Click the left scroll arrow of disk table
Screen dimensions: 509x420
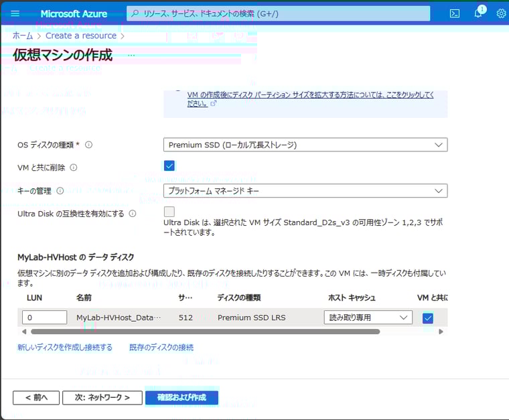(24, 332)
